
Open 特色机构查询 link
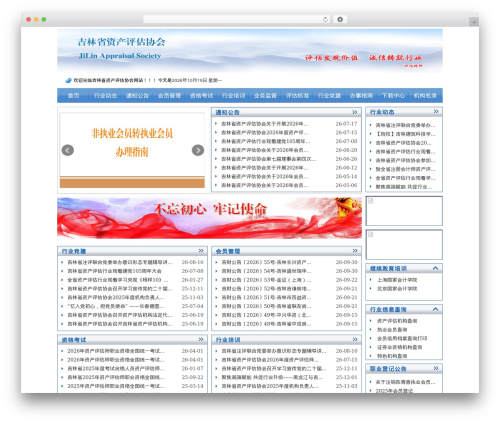pos(392,356)
